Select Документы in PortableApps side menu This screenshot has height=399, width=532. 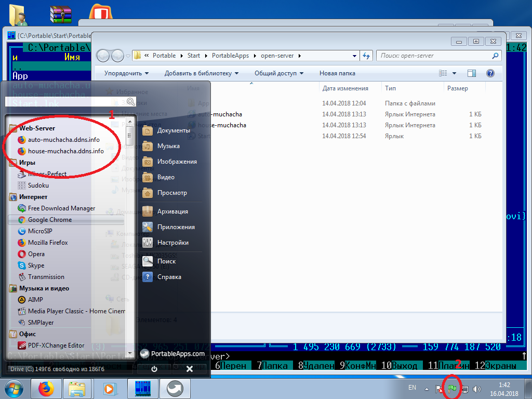173,130
